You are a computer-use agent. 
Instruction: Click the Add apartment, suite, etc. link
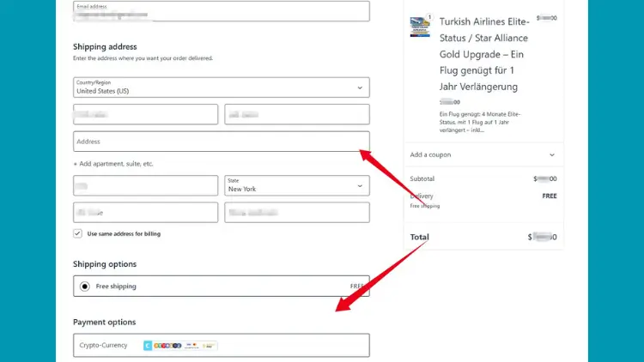[117, 164]
